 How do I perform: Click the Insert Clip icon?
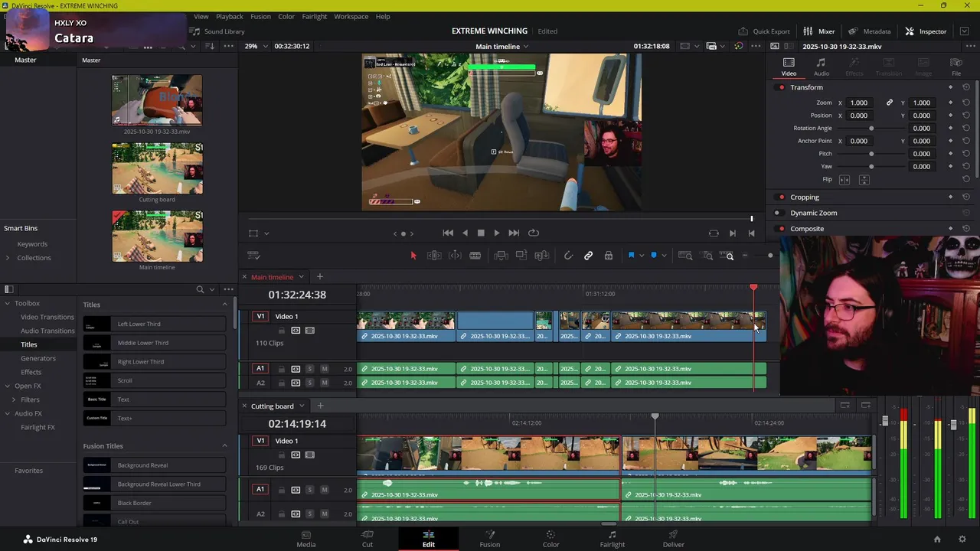pos(501,256)
